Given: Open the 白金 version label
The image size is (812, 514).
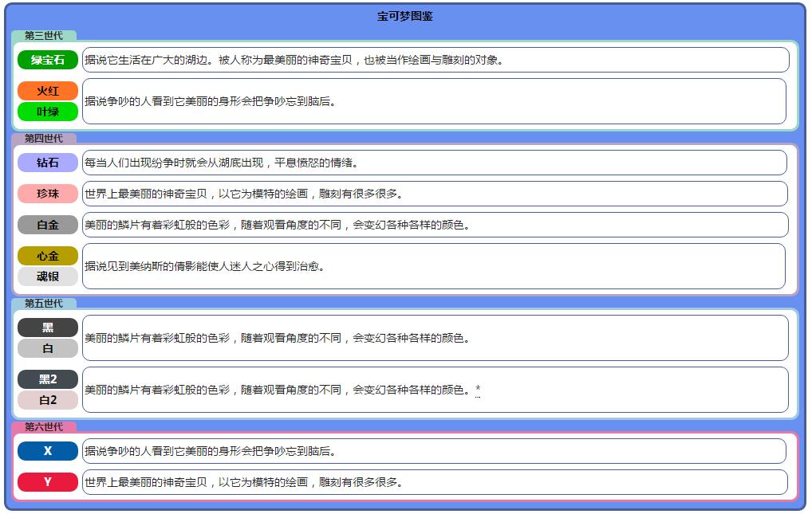Looking at the screenshot, I should 48,225.
